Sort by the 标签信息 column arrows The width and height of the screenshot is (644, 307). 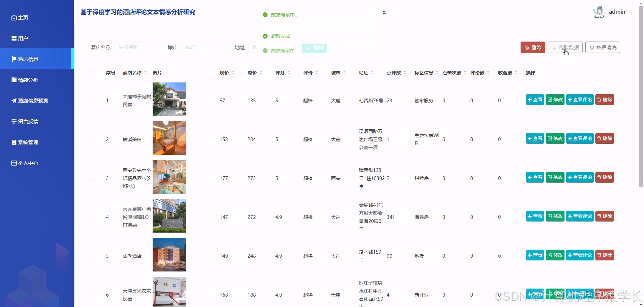(x=437, y=73)
